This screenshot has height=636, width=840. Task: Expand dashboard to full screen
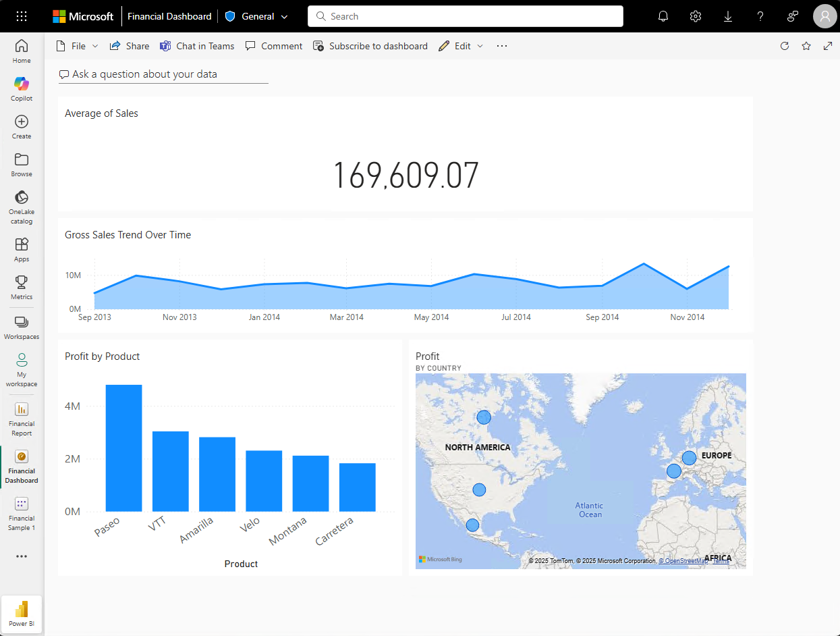828,46
